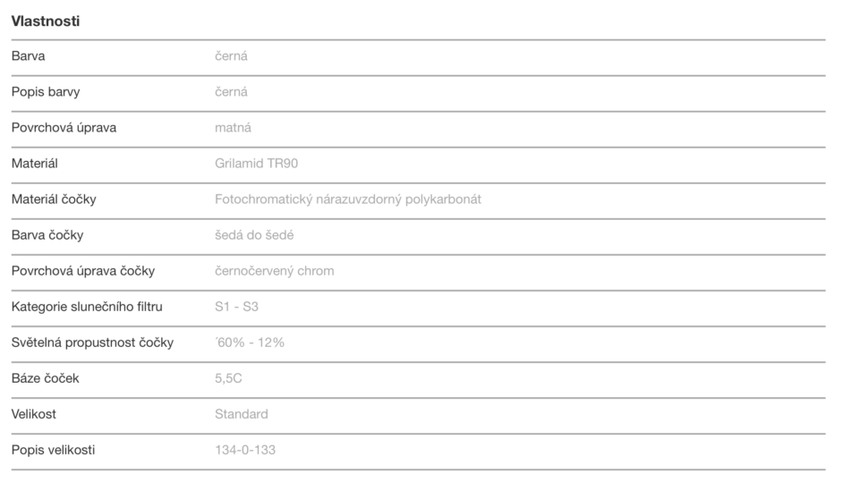Select the Báze čoček label
868x499 pixels.
point(45,378)
